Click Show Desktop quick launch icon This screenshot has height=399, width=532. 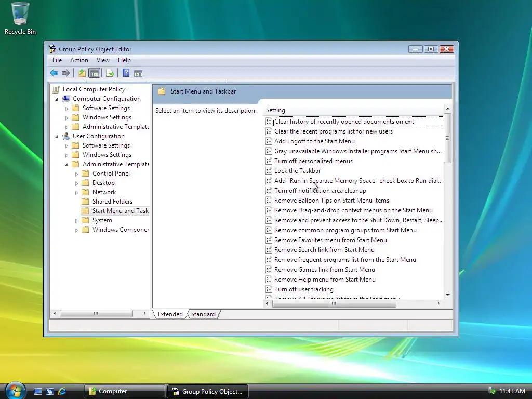tap(37, 391)
